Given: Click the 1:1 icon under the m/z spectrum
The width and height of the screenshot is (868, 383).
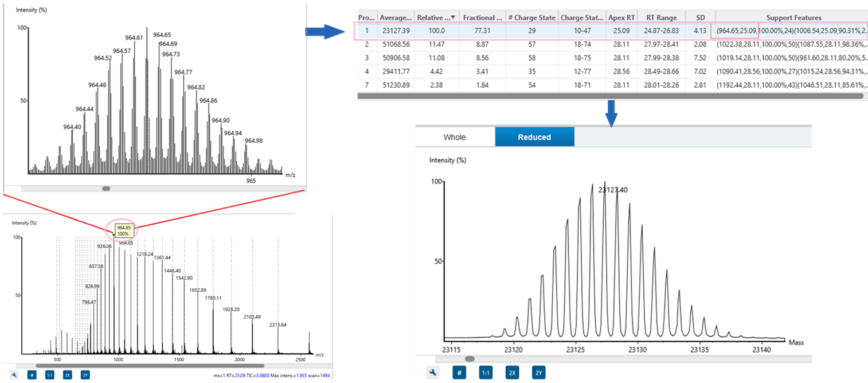Looking at the screenshot, I should [x=49, y=374].
